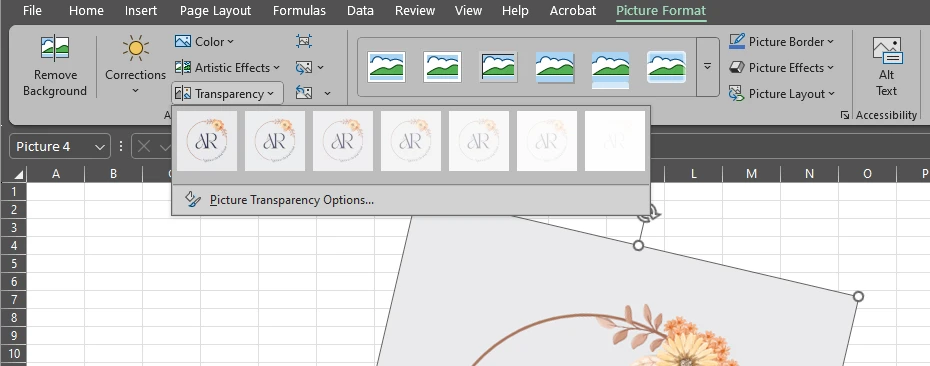Click the picture rotation handle
Image resolution: width=930 pixels, height=366 pixels.
648,214
